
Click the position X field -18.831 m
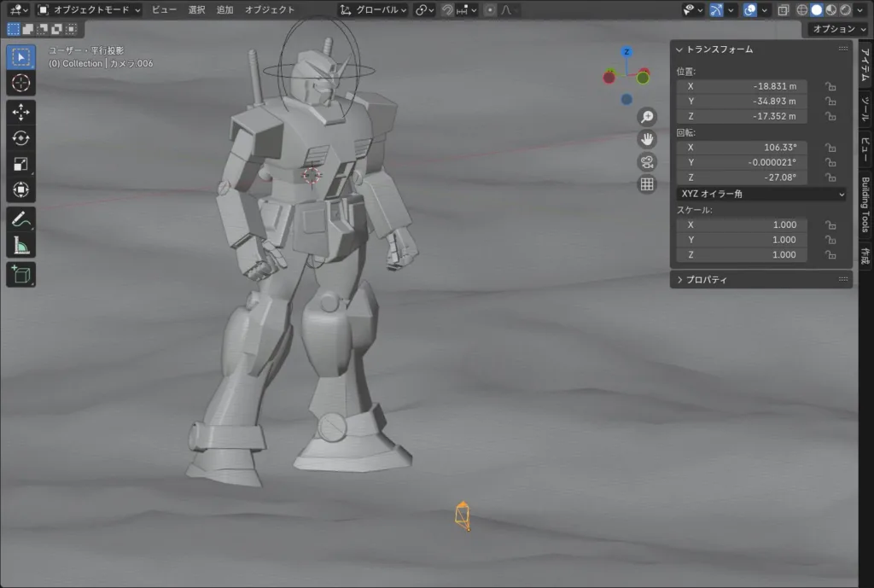(x=742, y=86)
